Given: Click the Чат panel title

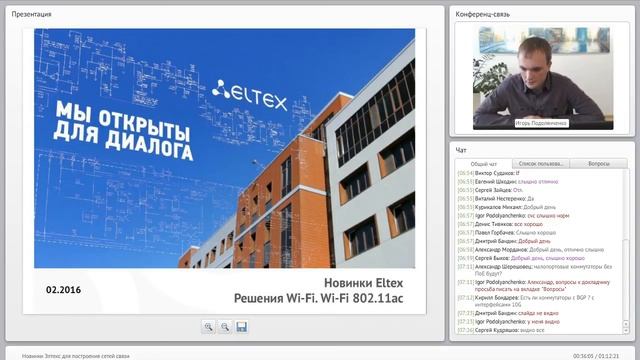Looking at the screenshot, I should 461,150.
